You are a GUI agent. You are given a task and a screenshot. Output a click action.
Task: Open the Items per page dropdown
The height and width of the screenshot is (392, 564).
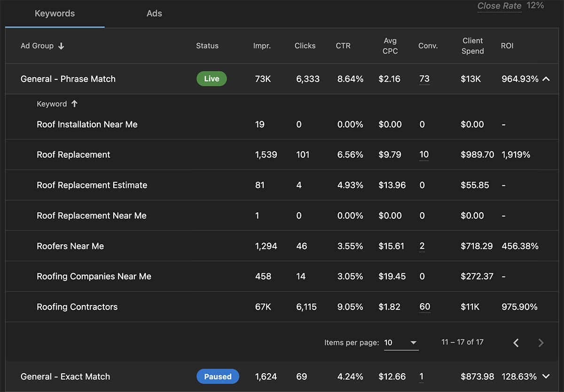[x=401, y=343]
